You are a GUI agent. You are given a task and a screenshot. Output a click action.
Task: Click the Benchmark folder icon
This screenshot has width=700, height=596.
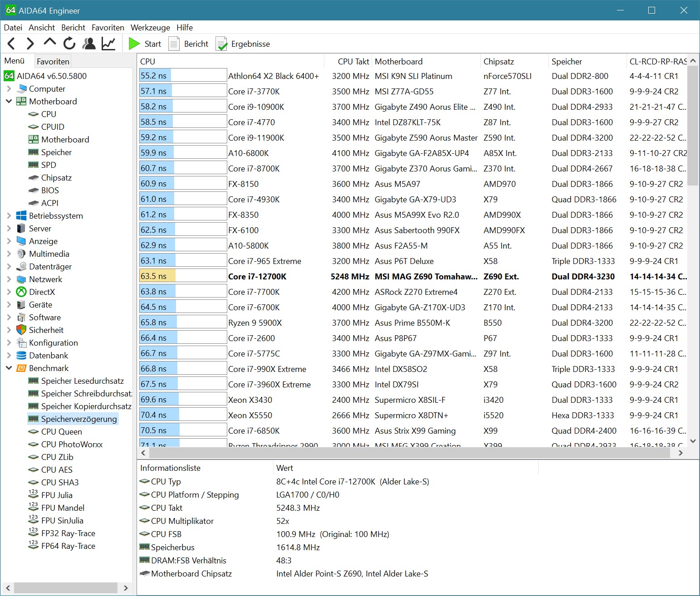pos(21,368)
